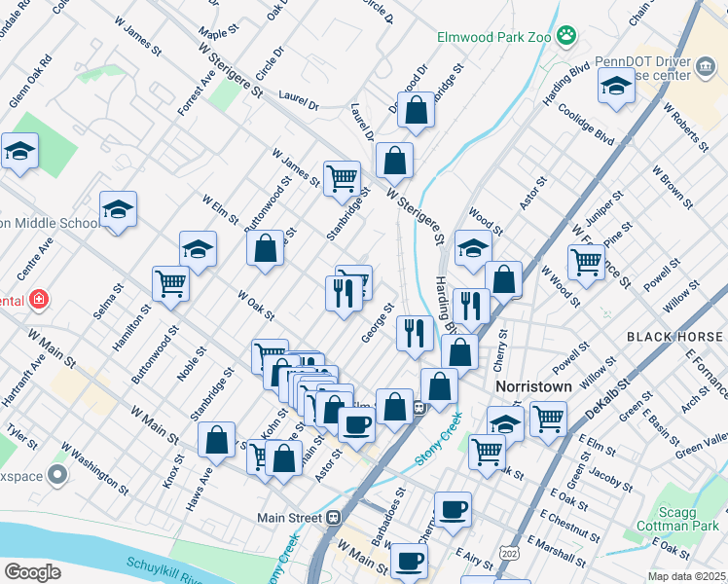728x584 pixels.
Task: Click the W Roberts St street label
Action: tap(686, 128)
